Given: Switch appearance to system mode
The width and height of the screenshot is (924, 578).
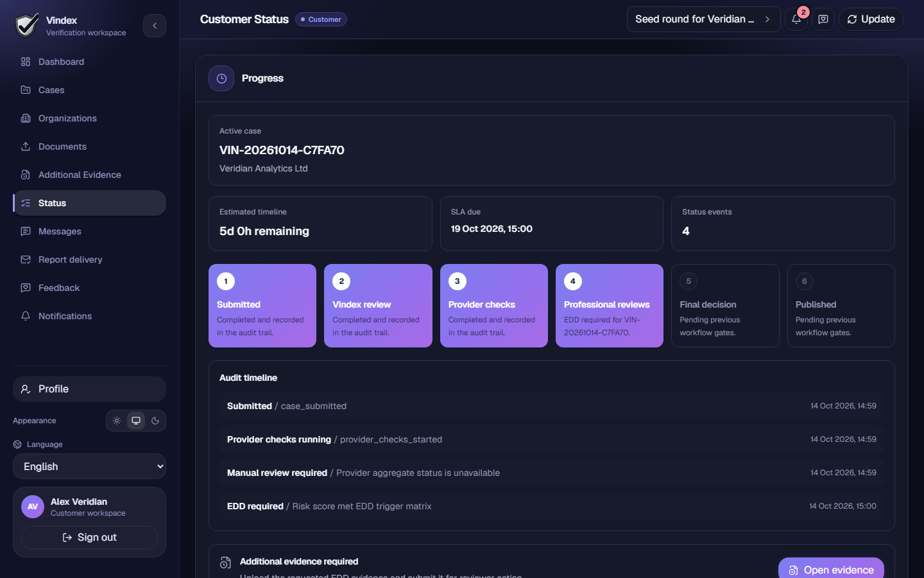Looking at the screenshot, I should [x=136, y=421].
